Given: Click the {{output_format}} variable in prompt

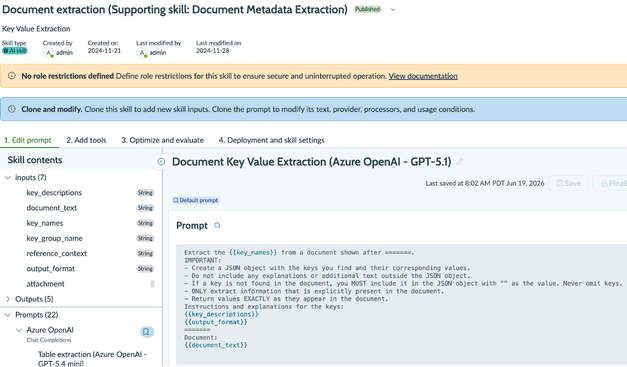Looking at the screenshot, I should (216, 322).
